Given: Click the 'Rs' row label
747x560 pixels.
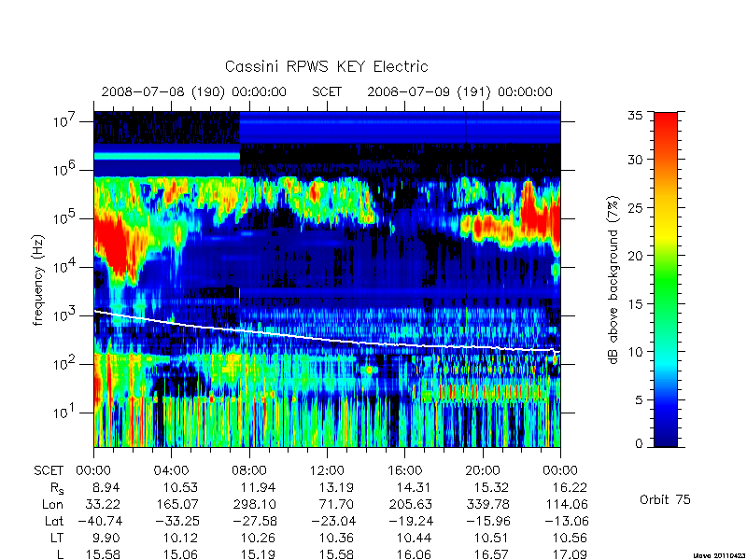Looking at the screenshot, I should coord(57,488).
